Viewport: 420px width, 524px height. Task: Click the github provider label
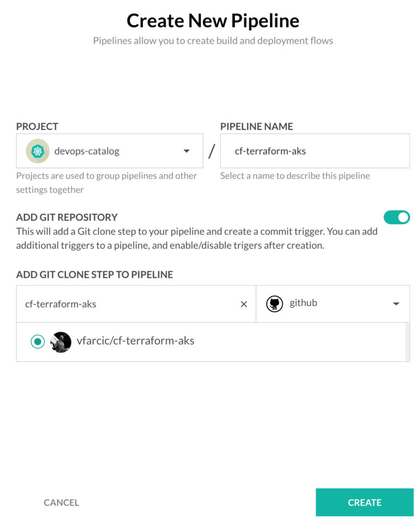pyautogui.click(x=303, y=303)
